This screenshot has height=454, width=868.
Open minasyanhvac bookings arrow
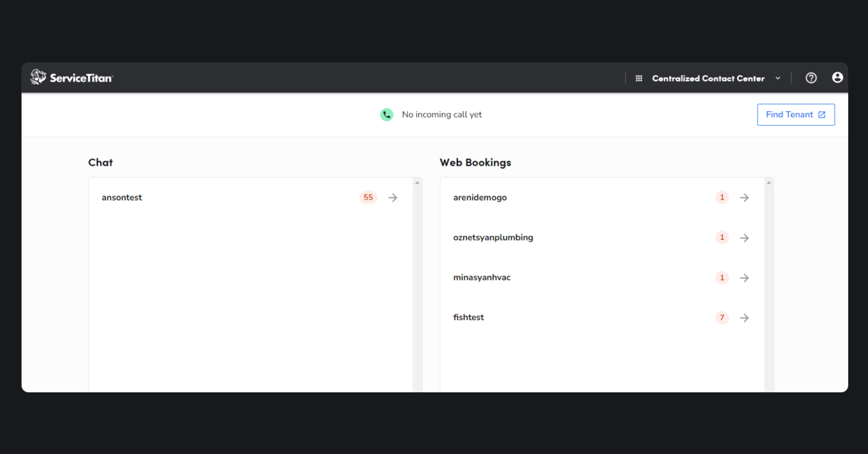[x=744, y=278]
